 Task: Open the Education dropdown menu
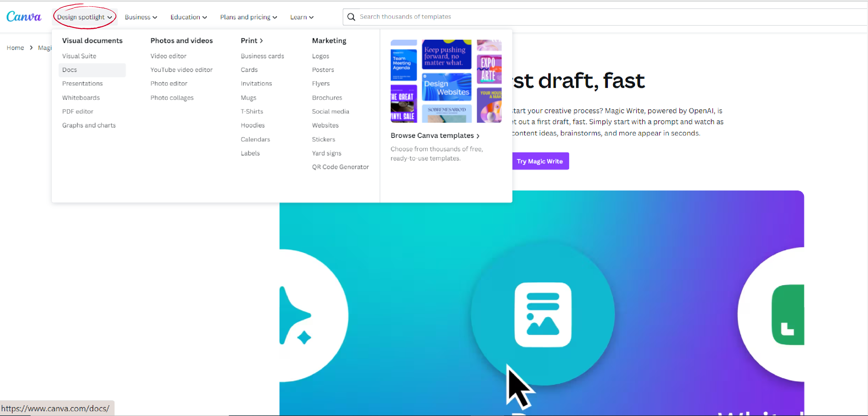188,17
